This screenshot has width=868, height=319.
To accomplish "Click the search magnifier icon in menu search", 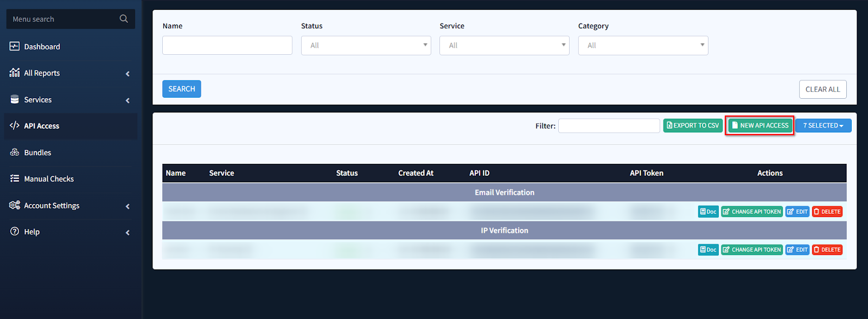I will [124, 19].
